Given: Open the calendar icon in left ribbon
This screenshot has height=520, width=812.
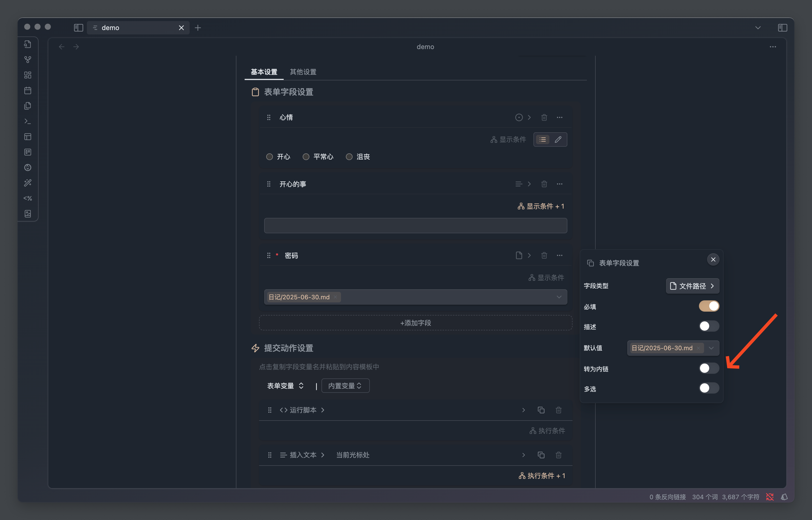Looking at the screenshot, I should pos(28,90).
